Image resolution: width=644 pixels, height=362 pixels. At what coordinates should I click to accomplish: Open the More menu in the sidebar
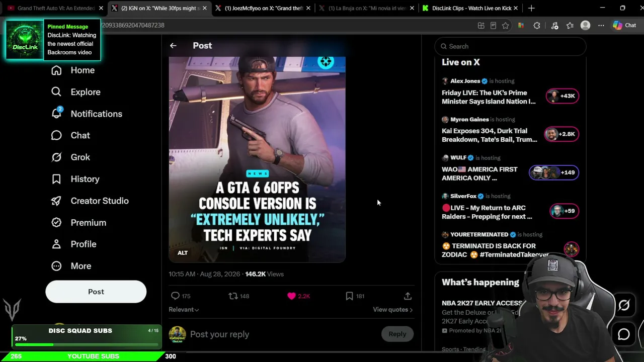point(71,266)
